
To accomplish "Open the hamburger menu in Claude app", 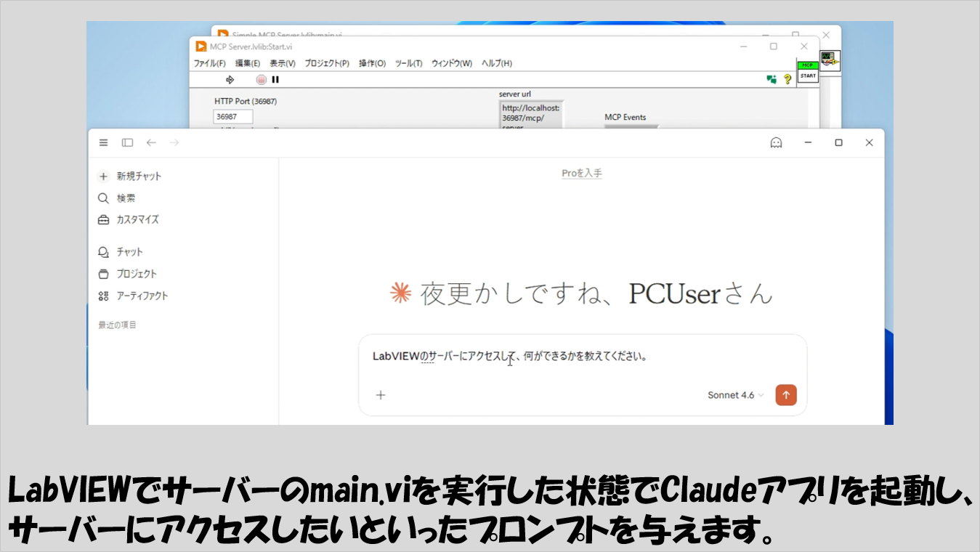I will coord(103,143).
